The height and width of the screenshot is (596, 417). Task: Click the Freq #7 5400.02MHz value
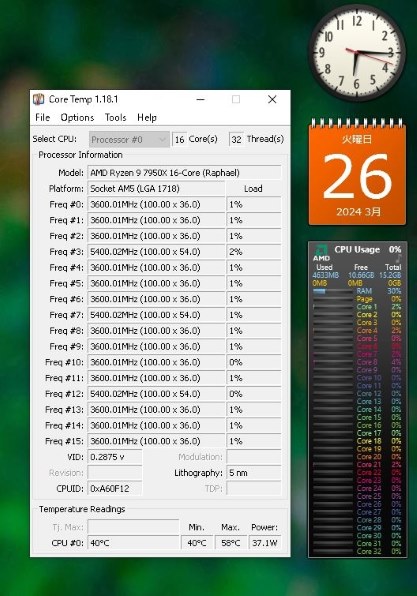(156, 315)
